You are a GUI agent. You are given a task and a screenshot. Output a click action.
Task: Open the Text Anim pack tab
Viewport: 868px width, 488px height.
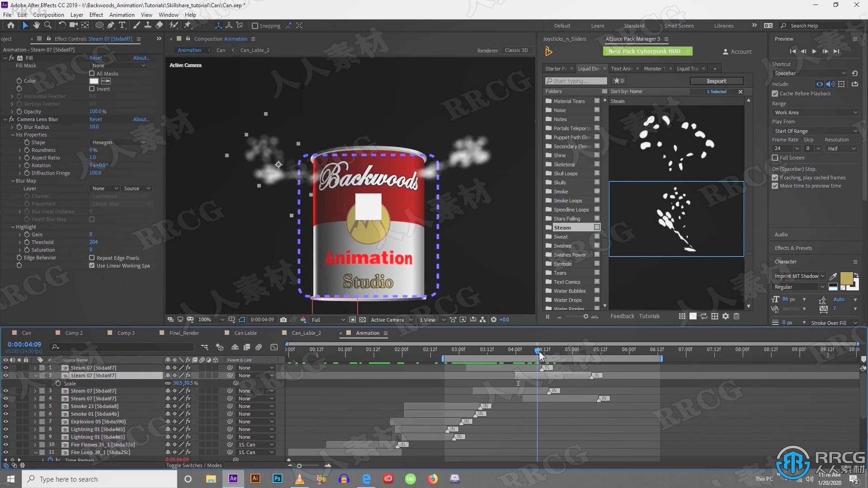(x=622, y=69)
